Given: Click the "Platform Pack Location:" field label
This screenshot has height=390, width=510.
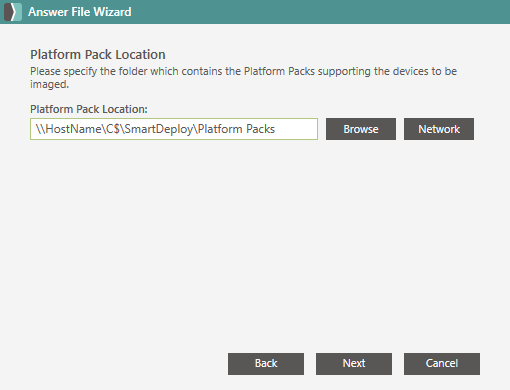Looking at the screenshot, I should coord(89,109).
